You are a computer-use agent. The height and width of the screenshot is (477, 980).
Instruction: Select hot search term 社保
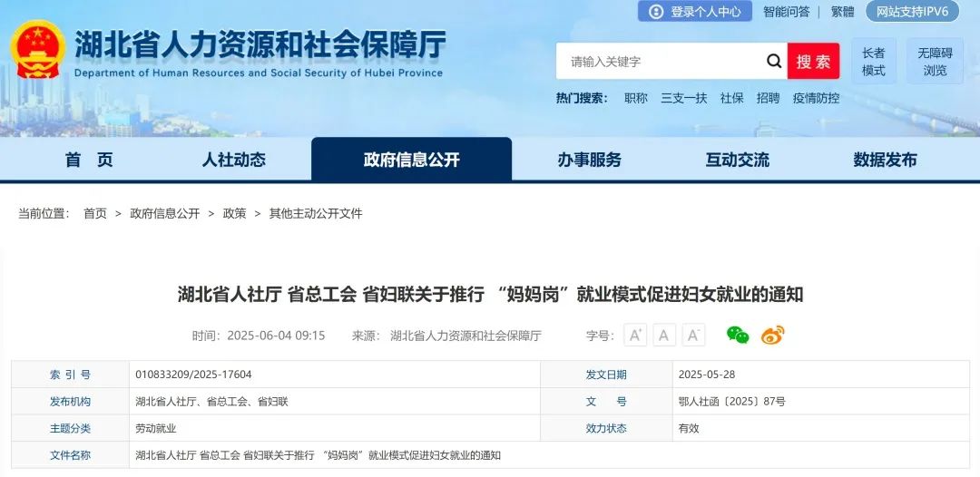coord(732,98)
